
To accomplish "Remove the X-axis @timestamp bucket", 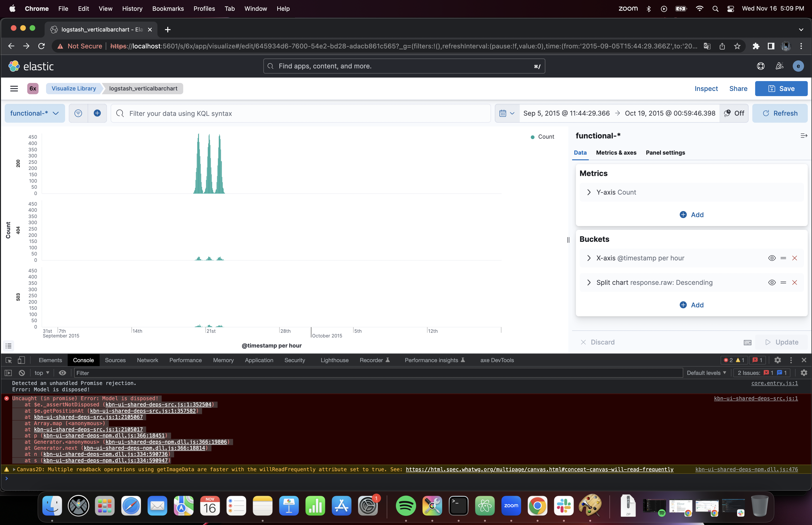I will [794, 258].
